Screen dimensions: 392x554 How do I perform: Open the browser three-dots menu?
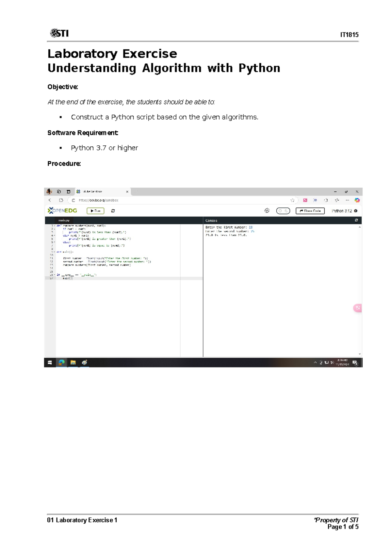347,200
